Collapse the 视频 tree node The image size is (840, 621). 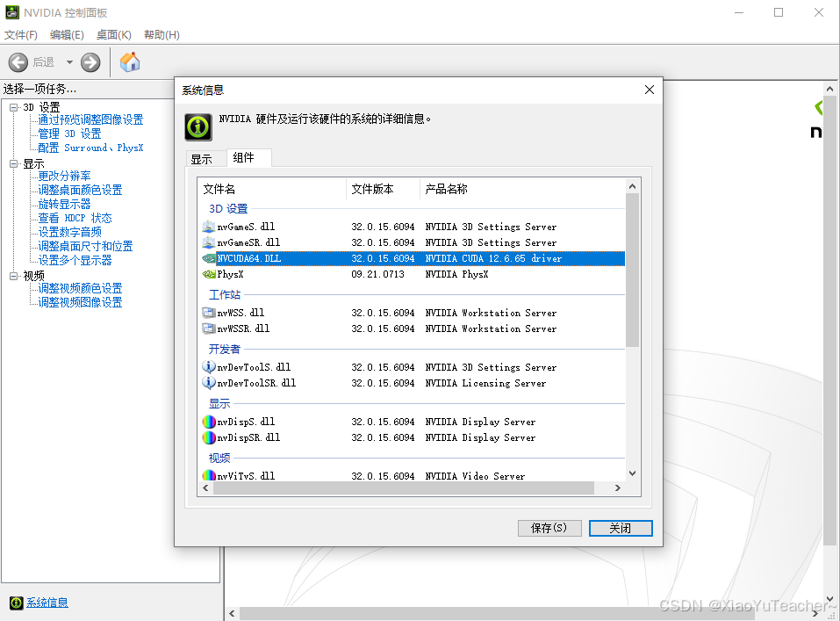pyautogui.click(x=14, y=276)
